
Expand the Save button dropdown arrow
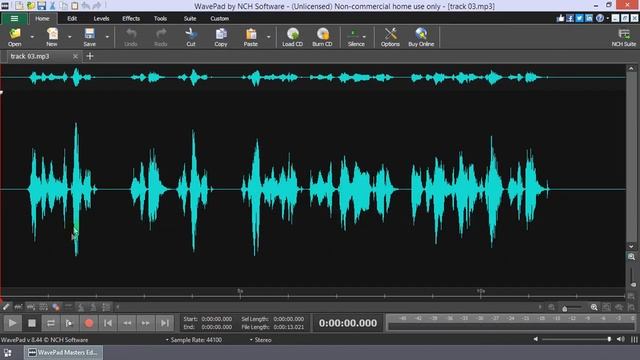point(107,37)
